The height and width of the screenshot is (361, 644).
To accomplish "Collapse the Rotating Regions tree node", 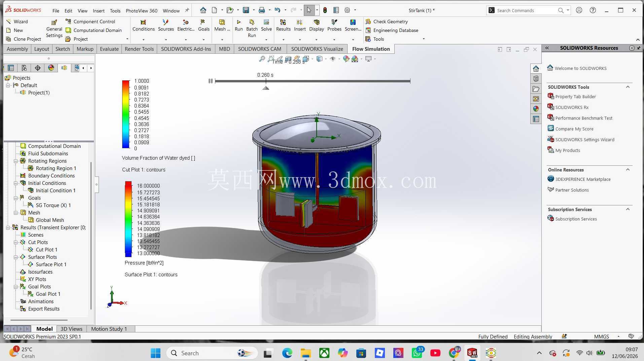I will (x=15, y=161).
